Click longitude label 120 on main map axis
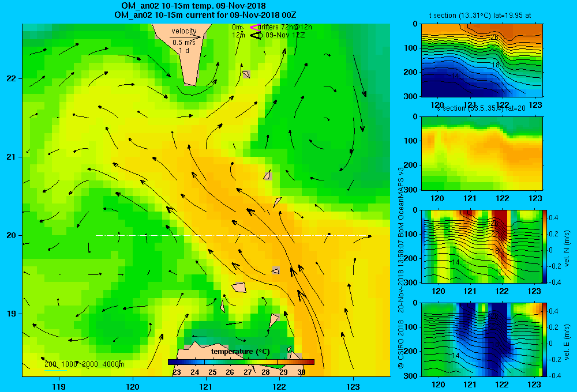This screenshot has width=577, height=392. [x=133, y=386]
